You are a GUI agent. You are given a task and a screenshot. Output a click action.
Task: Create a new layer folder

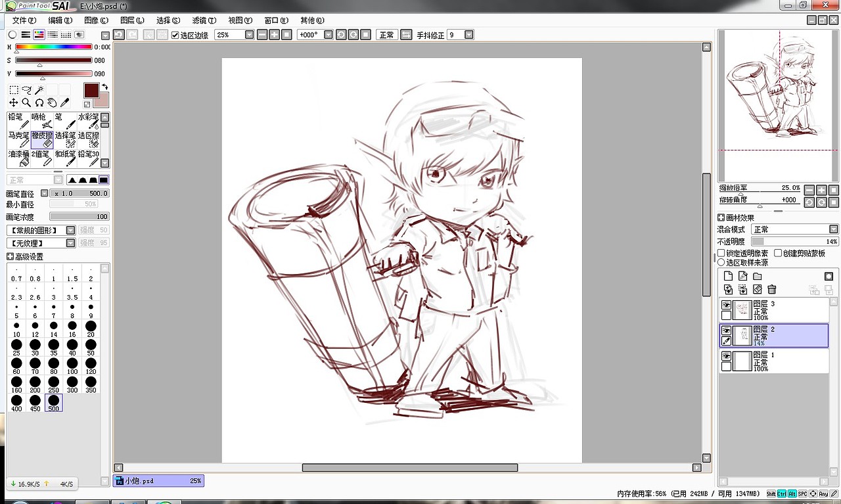pos(757,276)
